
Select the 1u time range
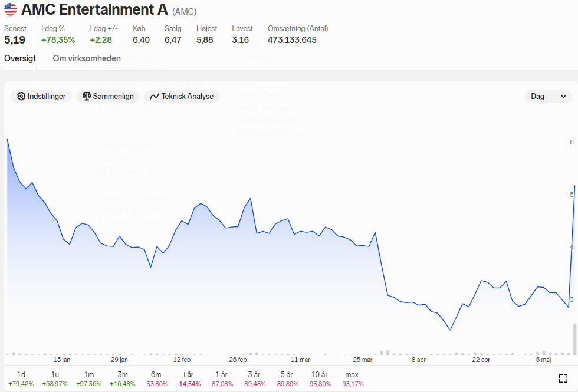click(x=55, y=378)
